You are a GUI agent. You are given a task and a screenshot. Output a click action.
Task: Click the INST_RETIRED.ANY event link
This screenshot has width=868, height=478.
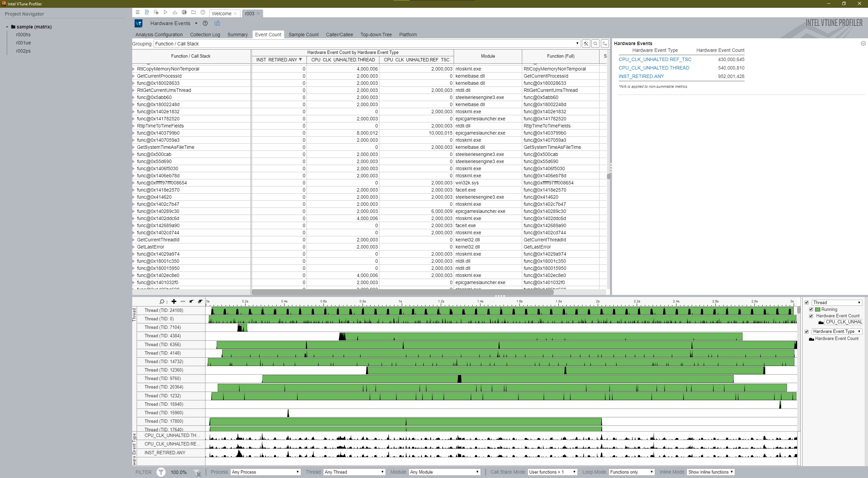pyautogui.click(x=641, y=76)
